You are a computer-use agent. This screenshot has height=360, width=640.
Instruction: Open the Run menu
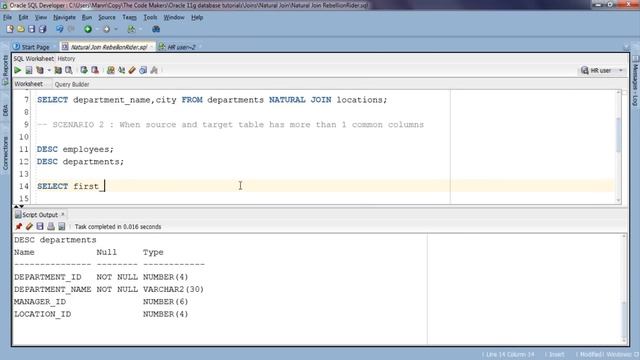point(87,18)
